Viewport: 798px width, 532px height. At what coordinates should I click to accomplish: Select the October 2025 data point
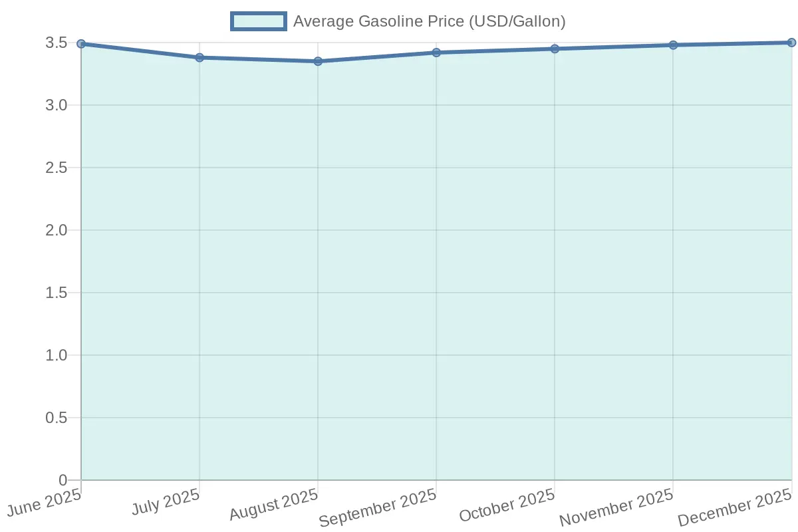pyautogui.click(x=555, y=49)
